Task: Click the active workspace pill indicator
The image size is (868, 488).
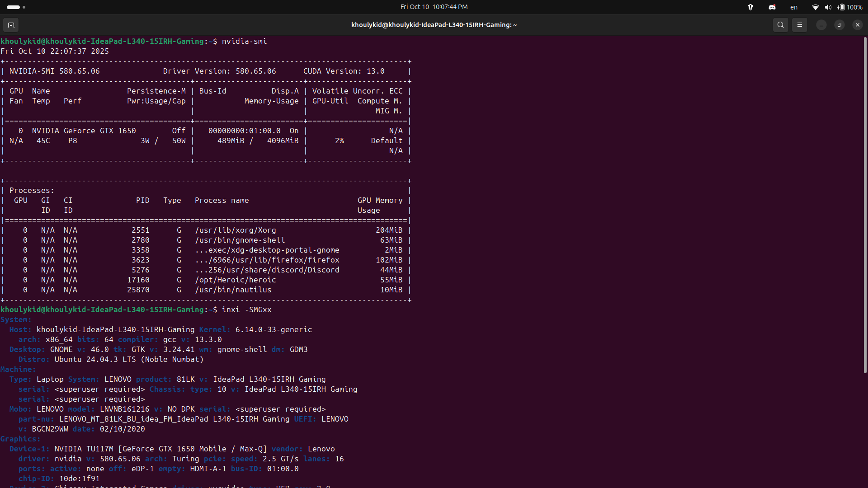Action: pyautogui.click(x=13, y=7)
